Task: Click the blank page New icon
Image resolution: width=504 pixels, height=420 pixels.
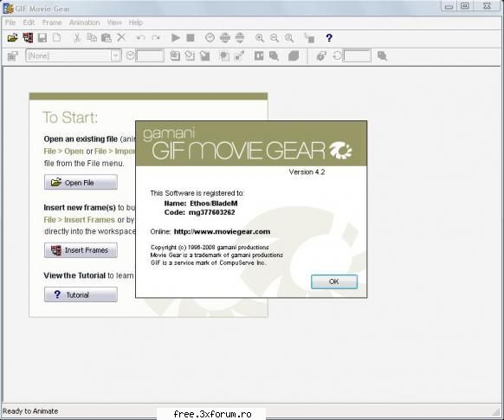Action: (x=56, y=37)
